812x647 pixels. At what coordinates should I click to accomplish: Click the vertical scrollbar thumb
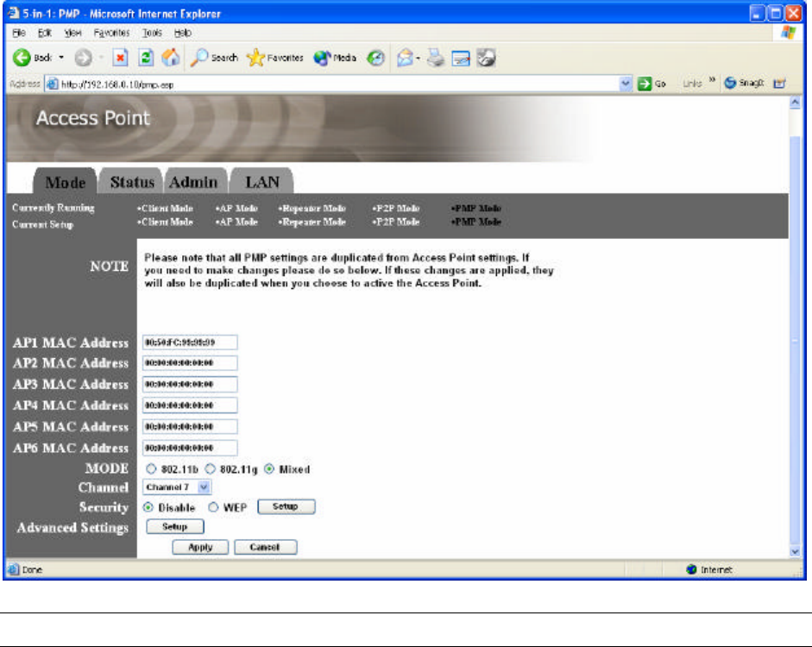pos(795,339)
